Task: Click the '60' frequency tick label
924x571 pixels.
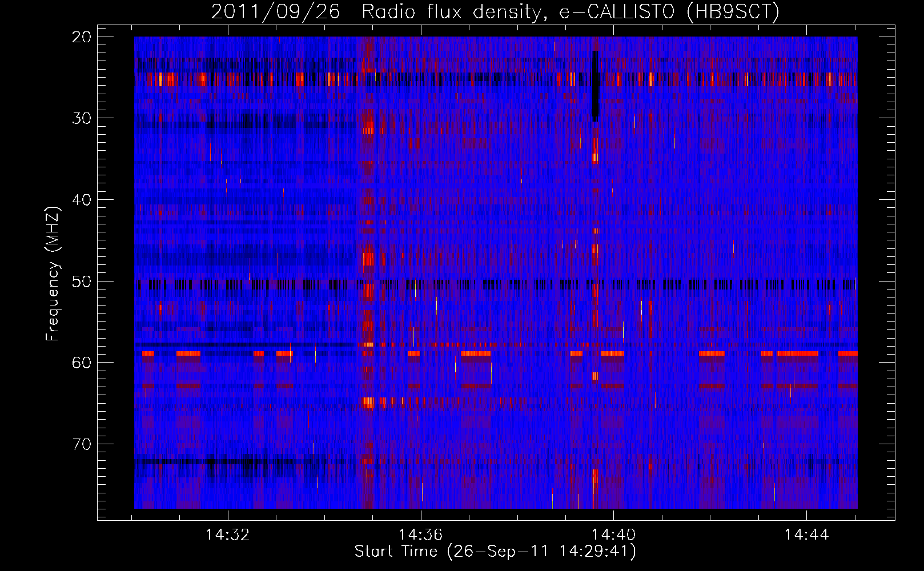Action: 82,363
